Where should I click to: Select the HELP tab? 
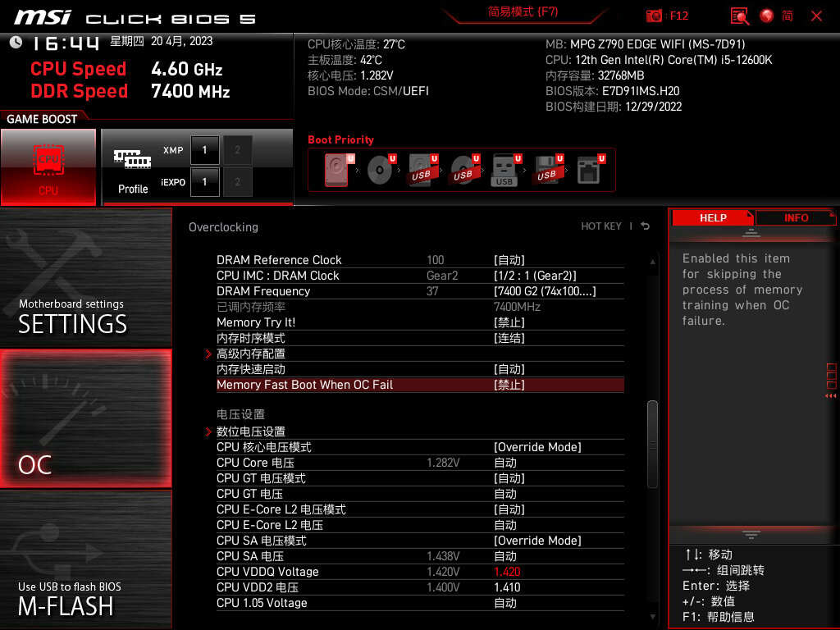pos(712,217)
